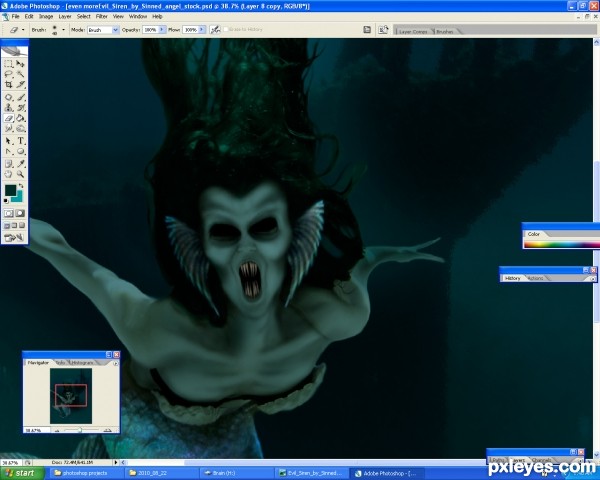
Task: Select the Notes tool
Action: coord(8,164)
